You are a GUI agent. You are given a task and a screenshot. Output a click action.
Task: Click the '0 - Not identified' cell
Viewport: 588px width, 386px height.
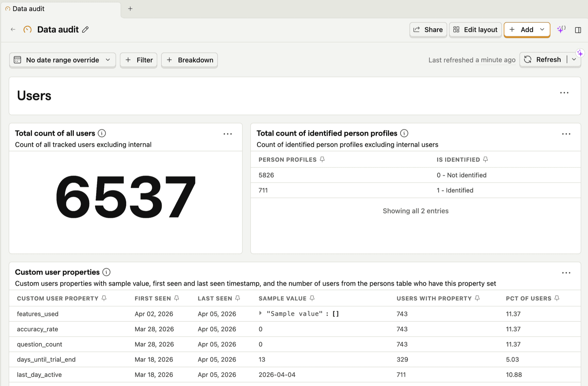tap(462, 175)
